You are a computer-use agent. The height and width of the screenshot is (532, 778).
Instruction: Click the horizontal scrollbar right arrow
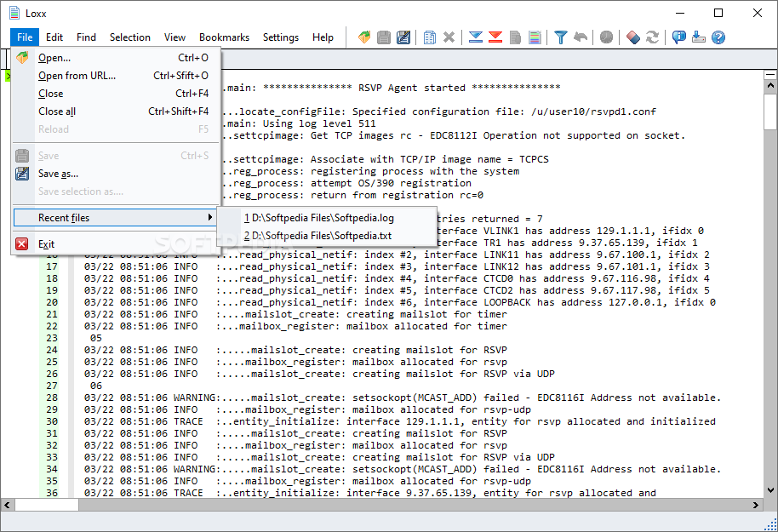(756, 506)
